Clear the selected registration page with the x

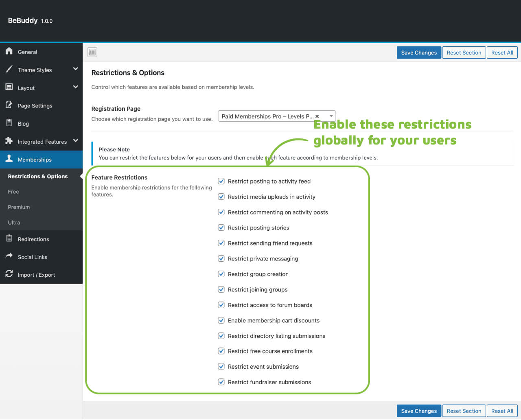317,116
